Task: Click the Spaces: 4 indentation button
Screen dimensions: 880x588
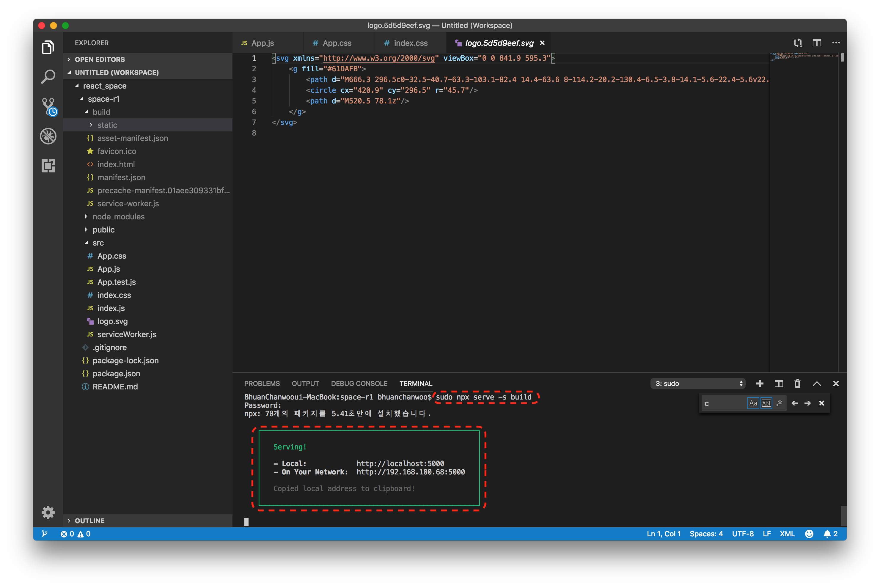Action: pyautogui.click(x=706, y=534)
